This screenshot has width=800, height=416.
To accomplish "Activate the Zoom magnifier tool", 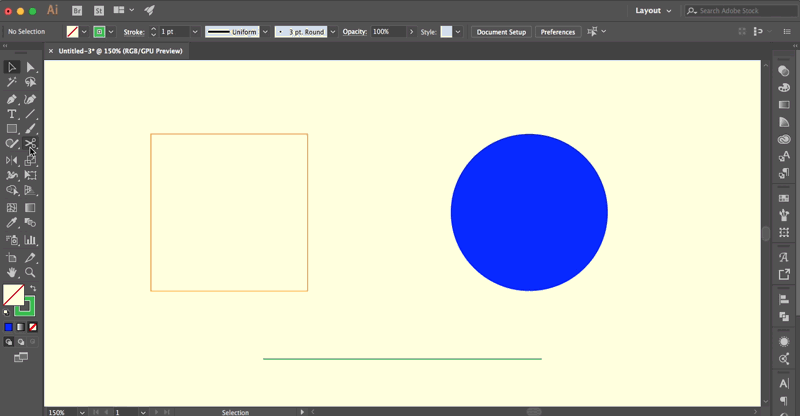I will pyautogui.click(x=30, y=272).
